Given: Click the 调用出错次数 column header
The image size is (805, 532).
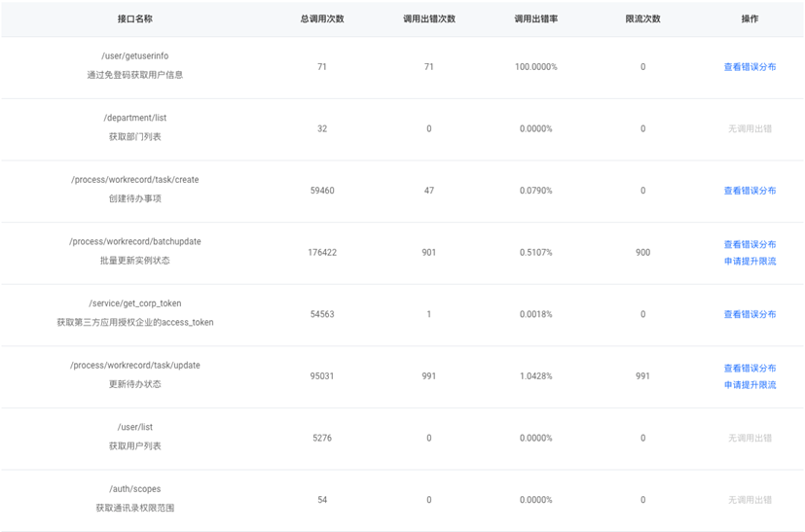Looking at the screenshot, I should coord(429,18).
